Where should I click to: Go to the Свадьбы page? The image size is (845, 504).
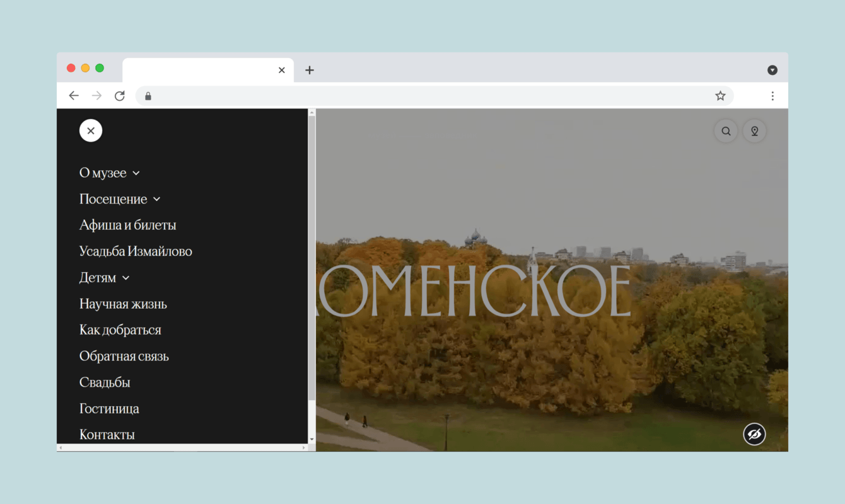(x=105, y=382)
